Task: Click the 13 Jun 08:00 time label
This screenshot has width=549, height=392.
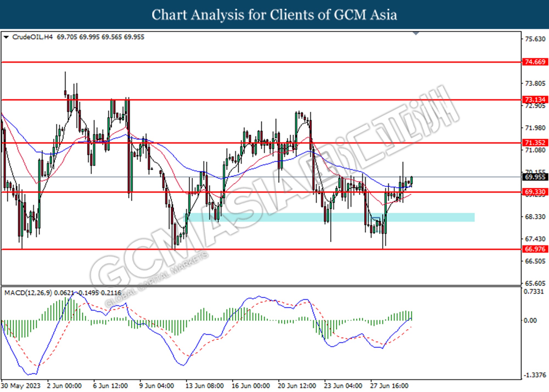Action: [205, 386]
